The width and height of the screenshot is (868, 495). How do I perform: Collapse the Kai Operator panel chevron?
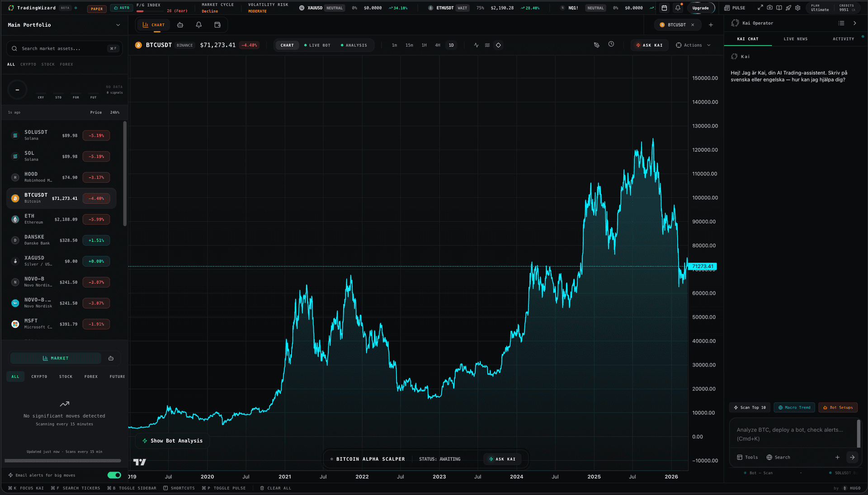click(x=854, y=23)
